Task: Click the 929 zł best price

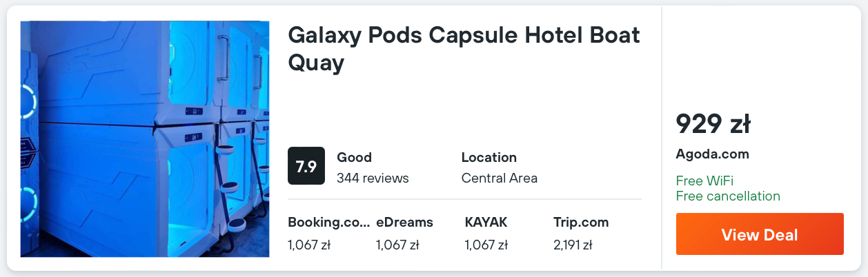Action: point(713,124)
